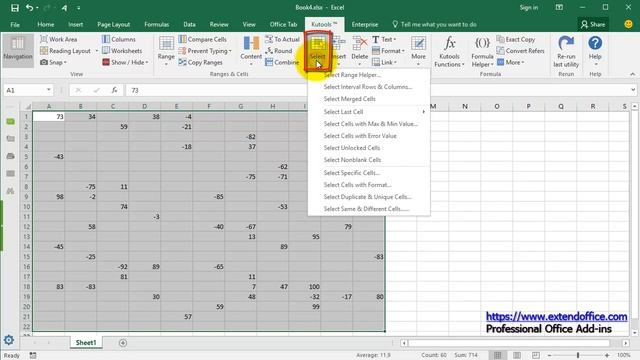
Task: Open Kutools Help button
Action: [x=595, y=51]
